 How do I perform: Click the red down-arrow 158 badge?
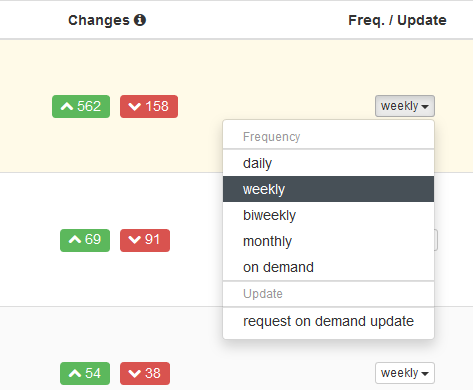[149, 106]
